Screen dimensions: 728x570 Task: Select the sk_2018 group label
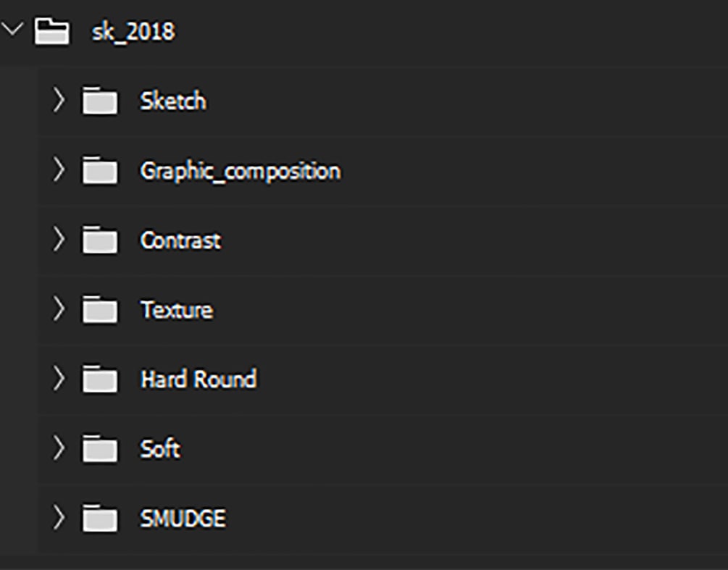pos(133,32)
